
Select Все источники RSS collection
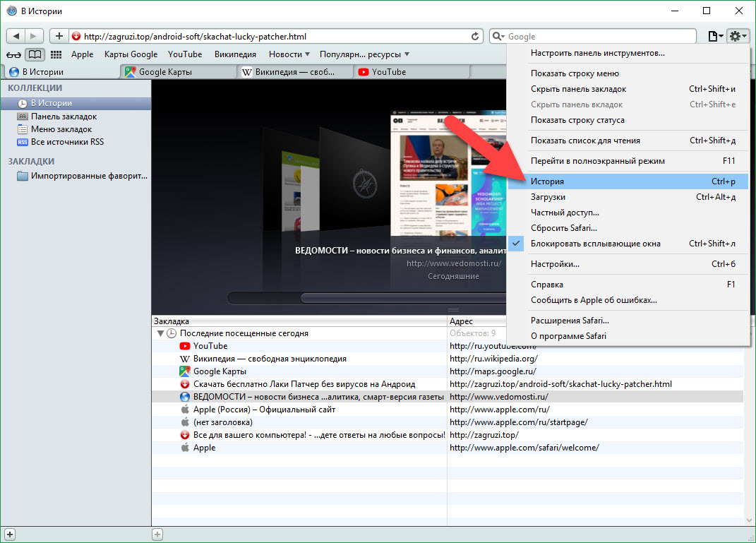pyautogui.click(x=67, y=142)
